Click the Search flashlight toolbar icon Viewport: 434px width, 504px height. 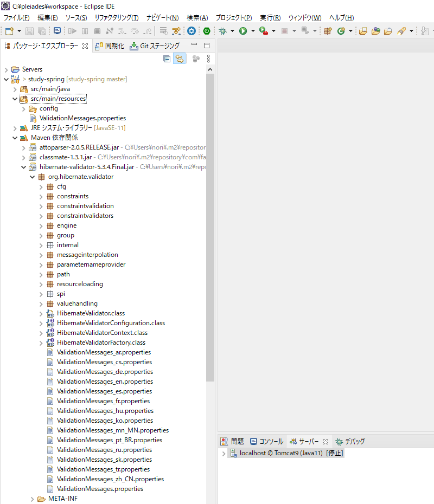tap(401, 31)
